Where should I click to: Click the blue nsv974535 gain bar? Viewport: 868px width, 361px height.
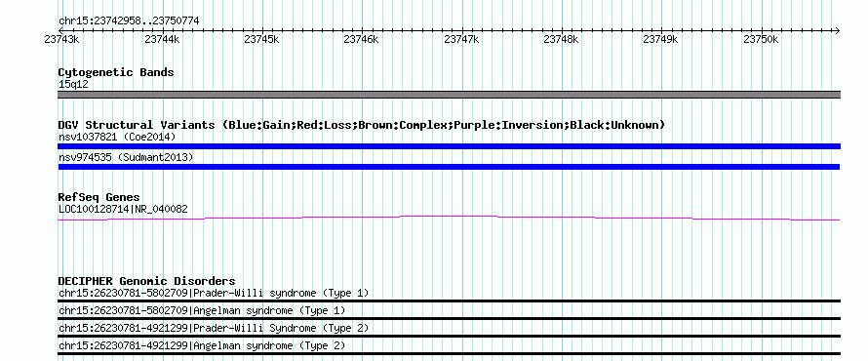pyautogui.click(x=449, y=167)
